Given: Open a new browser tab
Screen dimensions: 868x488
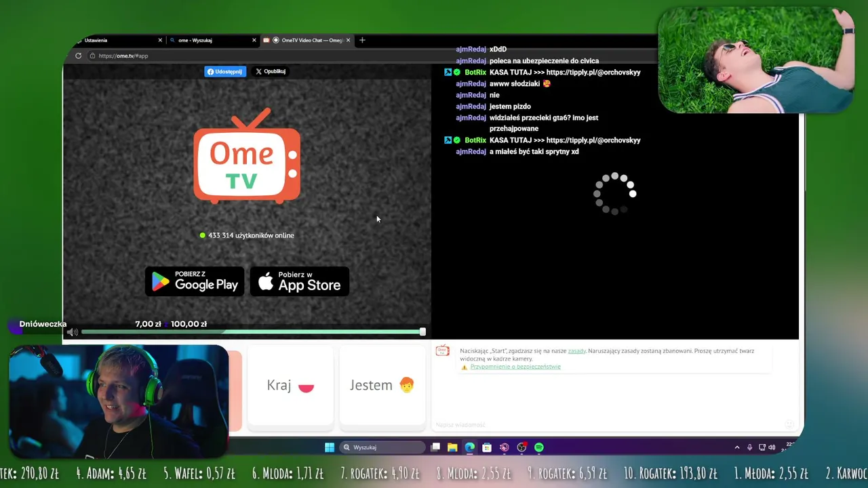Looking at the screenshot, I should [x=362, y=40].
